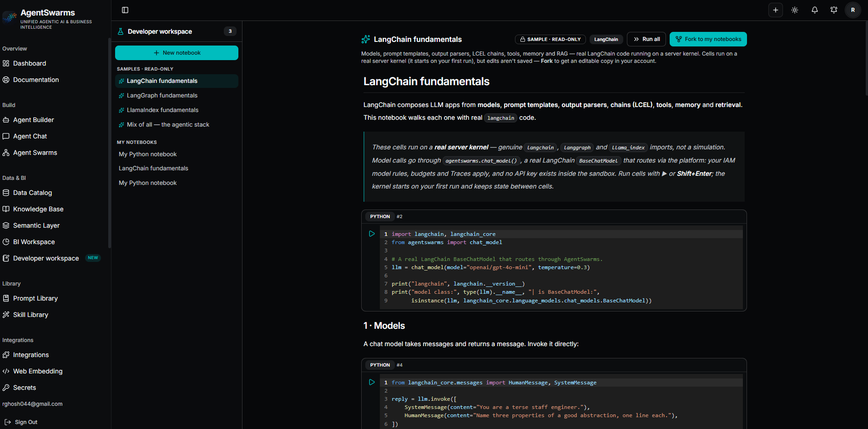Click the LangChain tag badge
Viewport: 868px width, 429px height.
pos(606,40)
